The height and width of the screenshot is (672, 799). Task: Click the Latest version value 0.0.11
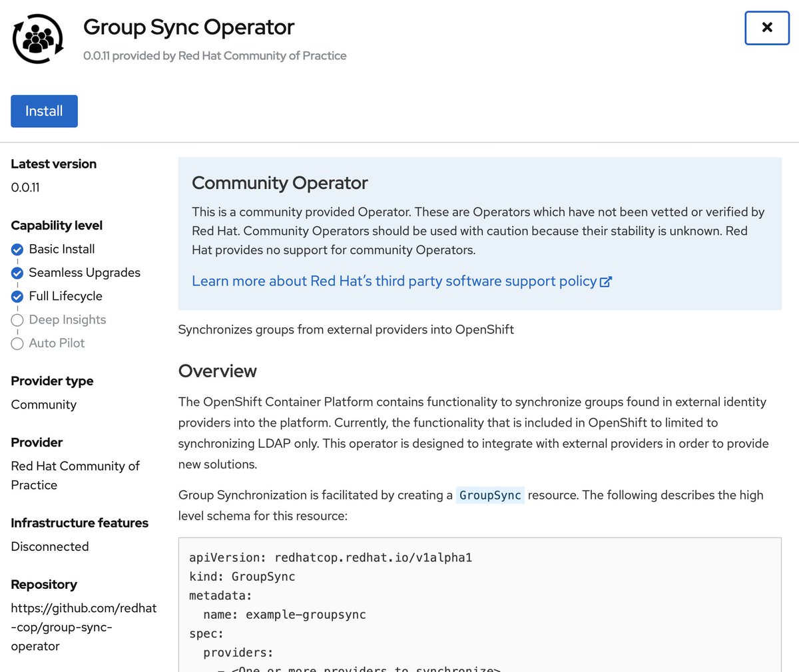25,188
